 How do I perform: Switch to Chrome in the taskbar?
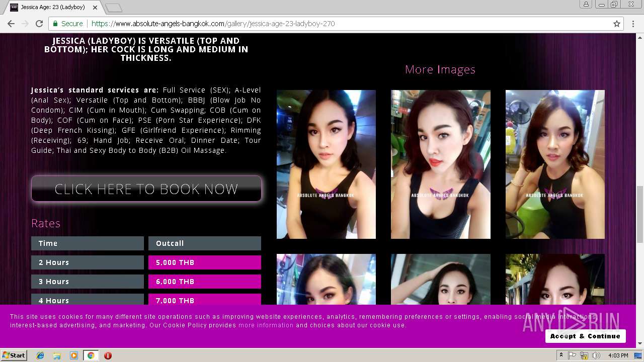pyautogui.click(x=91, y=355)
